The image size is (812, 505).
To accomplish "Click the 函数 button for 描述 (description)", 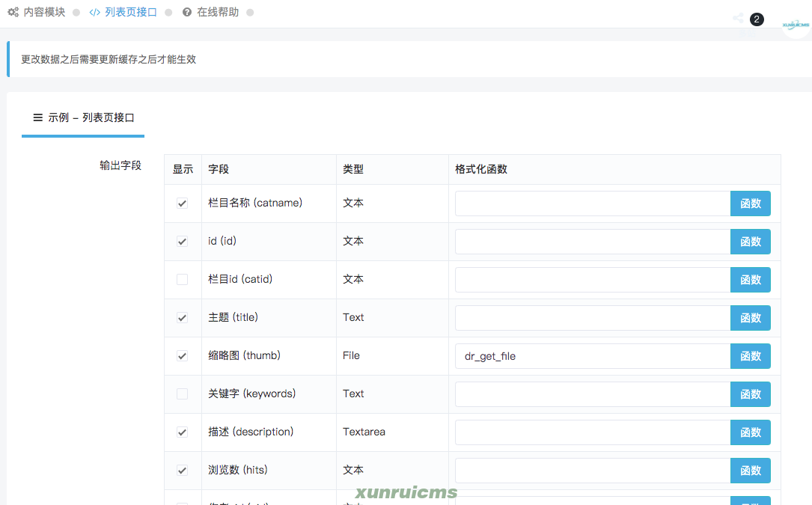I will point(751,432).
